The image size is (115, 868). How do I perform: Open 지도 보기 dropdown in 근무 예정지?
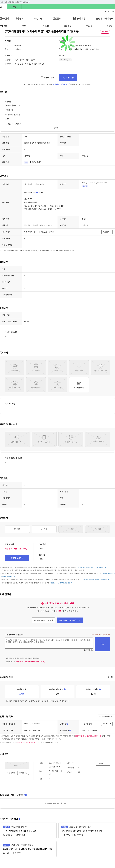click(x=107, y=232)
